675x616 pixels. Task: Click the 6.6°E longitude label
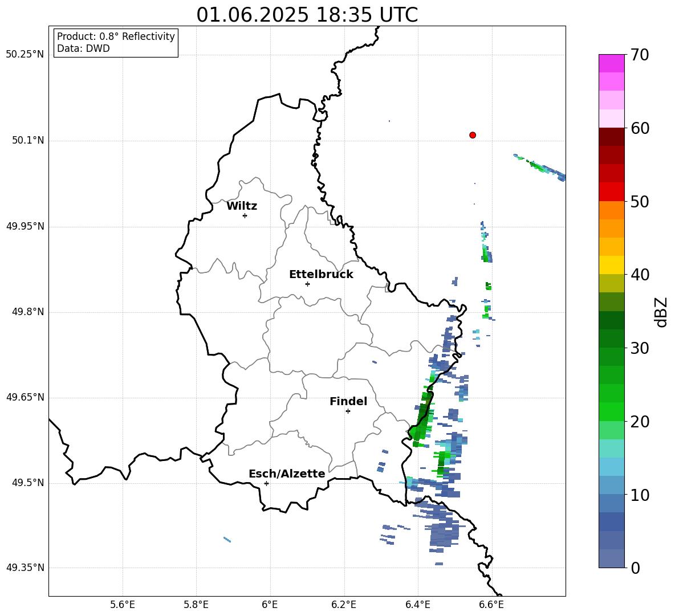[491, 605]
